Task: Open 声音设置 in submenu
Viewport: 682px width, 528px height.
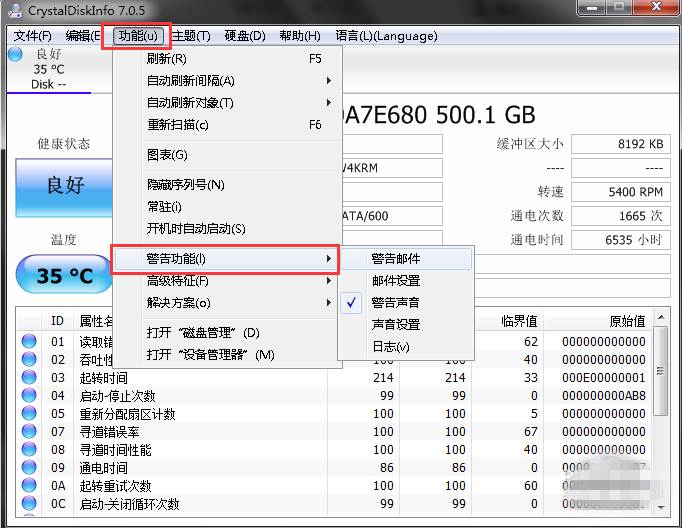Action: pyautogui.click(x=405, y=324)
